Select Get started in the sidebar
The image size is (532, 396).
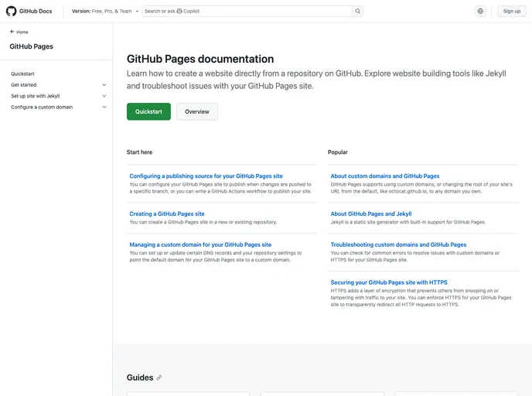click(24, 85)
